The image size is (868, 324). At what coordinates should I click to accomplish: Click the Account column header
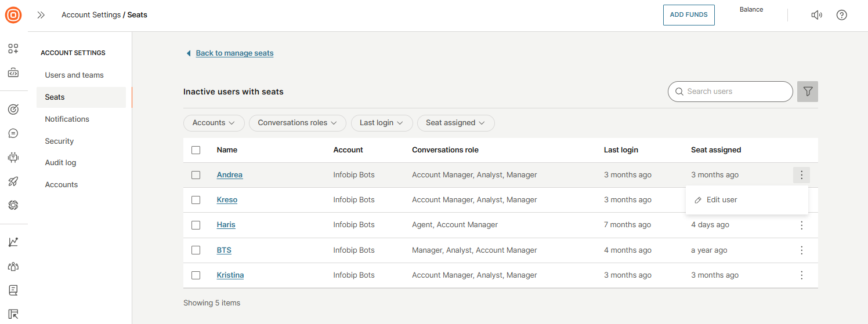[x=348, y=150]
